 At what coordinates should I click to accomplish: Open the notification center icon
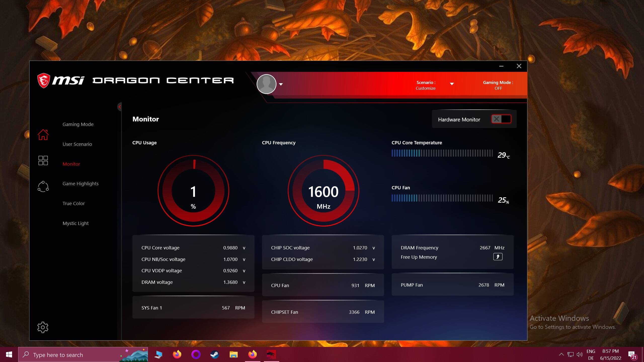tap(632, 355)
